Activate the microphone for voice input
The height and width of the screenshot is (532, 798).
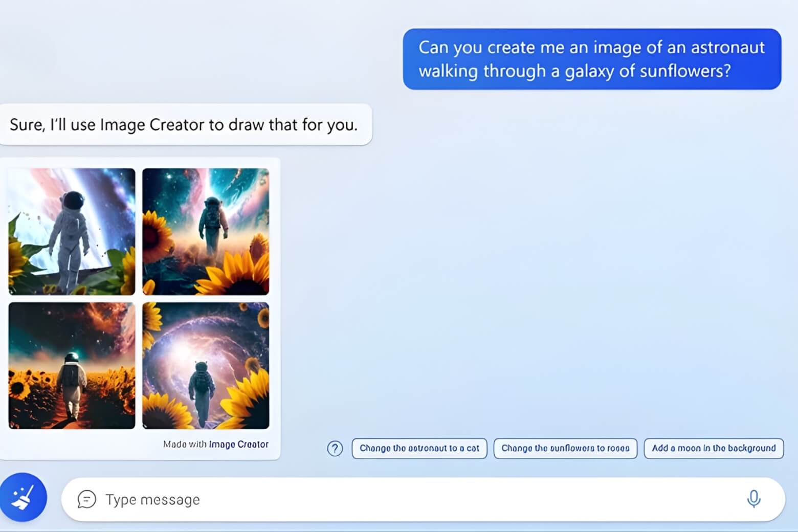click(x=753, y=499)
